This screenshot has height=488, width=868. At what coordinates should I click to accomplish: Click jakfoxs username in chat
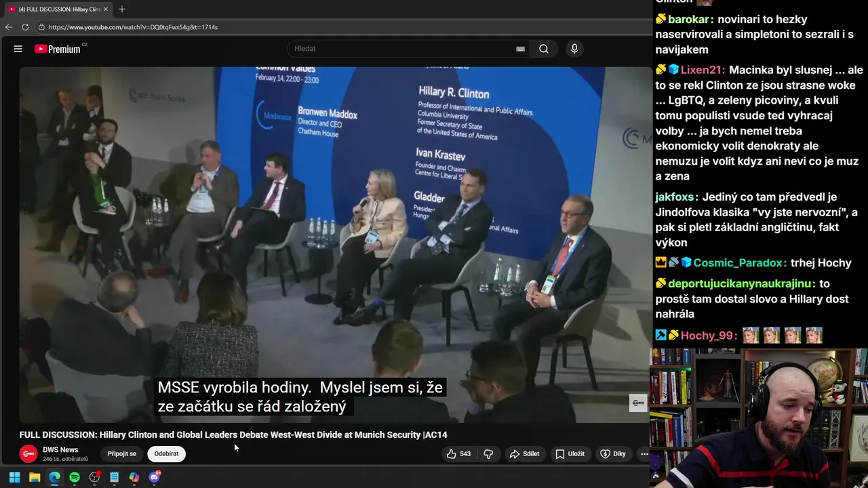[x=675, y=197]
